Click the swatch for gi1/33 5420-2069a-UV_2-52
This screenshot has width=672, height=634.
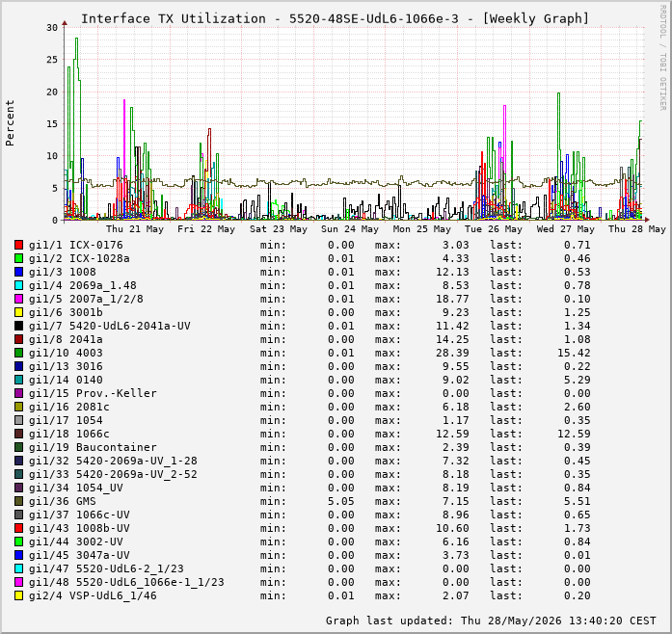[18, 474]
